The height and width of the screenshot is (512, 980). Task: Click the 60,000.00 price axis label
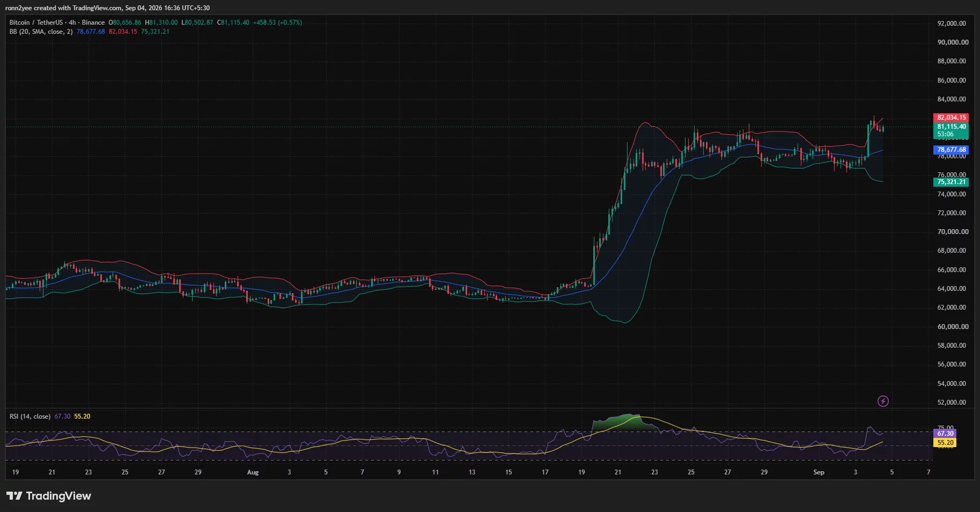click(953, 327)
